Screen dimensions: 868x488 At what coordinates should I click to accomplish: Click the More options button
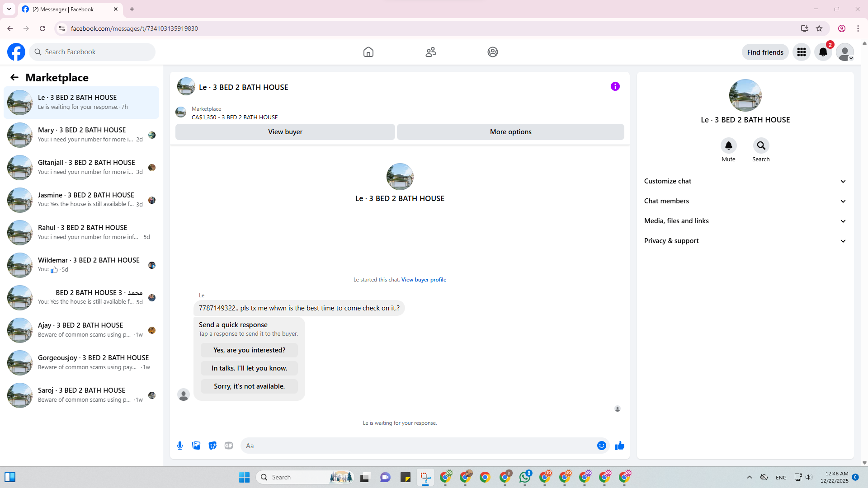click(x=511, y=132)
